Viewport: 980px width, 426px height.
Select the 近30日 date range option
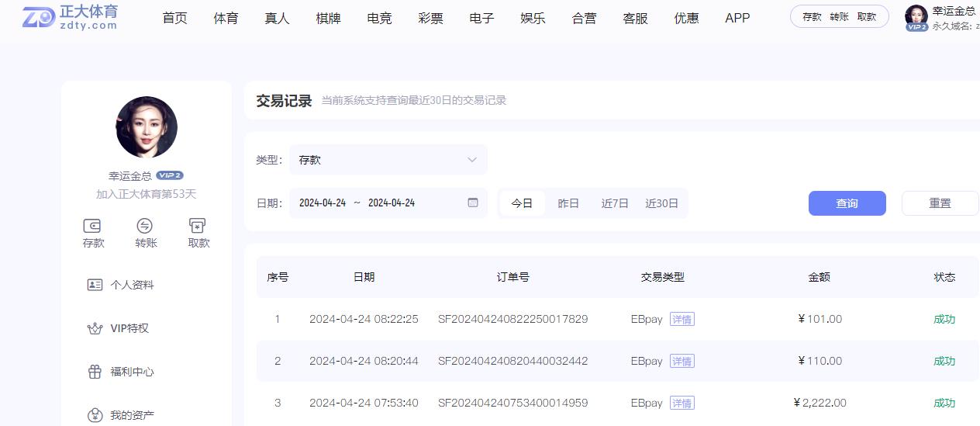coord(661,203)
